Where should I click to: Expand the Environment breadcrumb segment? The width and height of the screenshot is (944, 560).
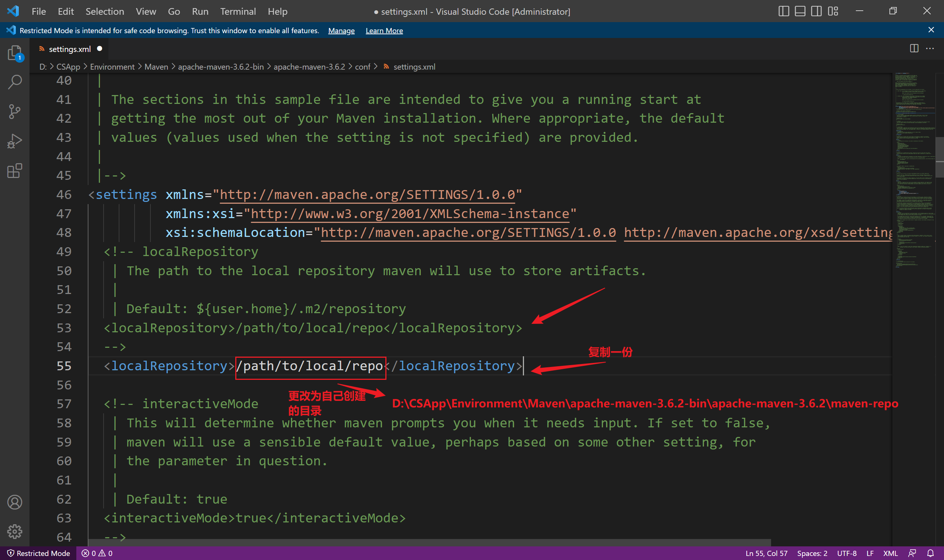coord(112,67)
